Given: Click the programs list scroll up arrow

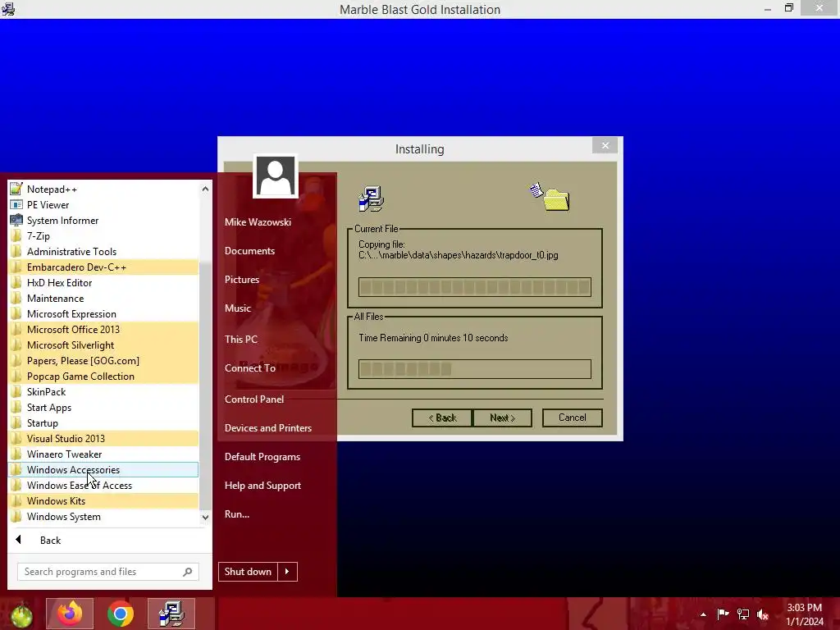Looking at the screenshot, I should coord(205,189).
